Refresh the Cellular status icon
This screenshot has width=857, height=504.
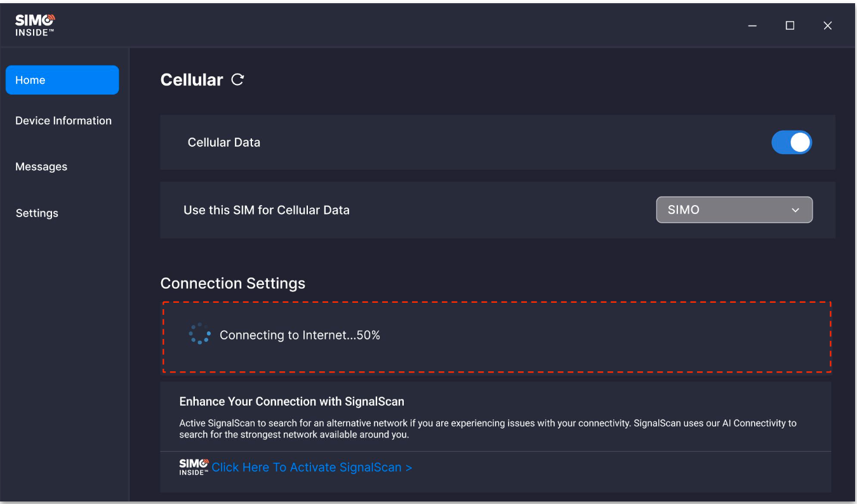pos(237,80)
